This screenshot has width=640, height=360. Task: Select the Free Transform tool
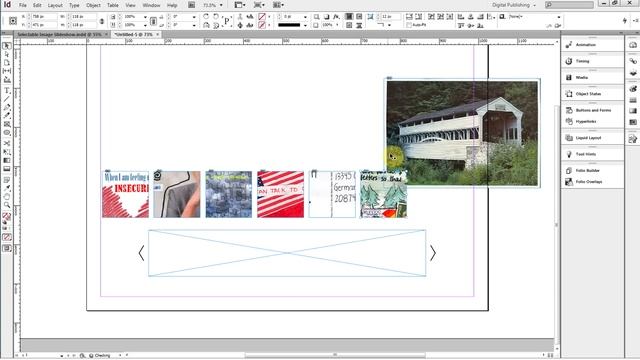(x=7, y=152)
